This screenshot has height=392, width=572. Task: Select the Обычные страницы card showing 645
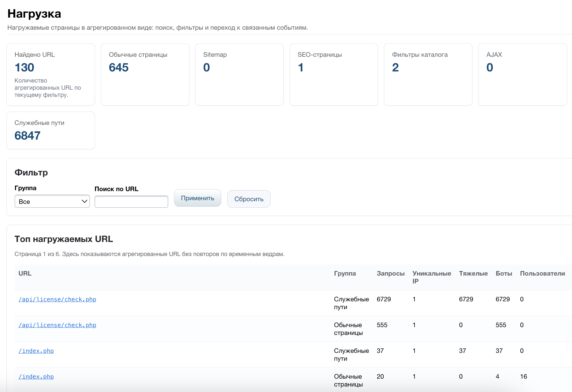[x=145, y=74]
